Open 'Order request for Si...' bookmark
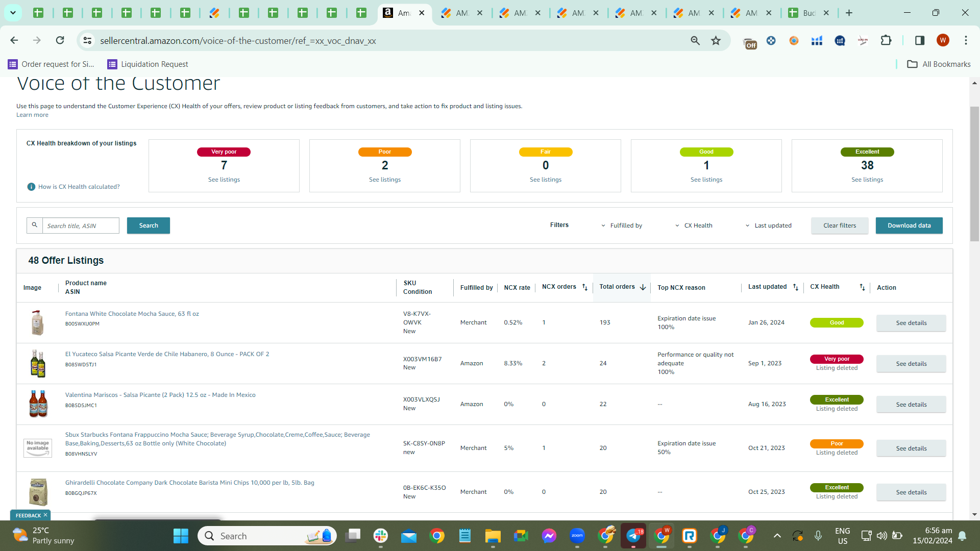 click(x=51, y=64)
